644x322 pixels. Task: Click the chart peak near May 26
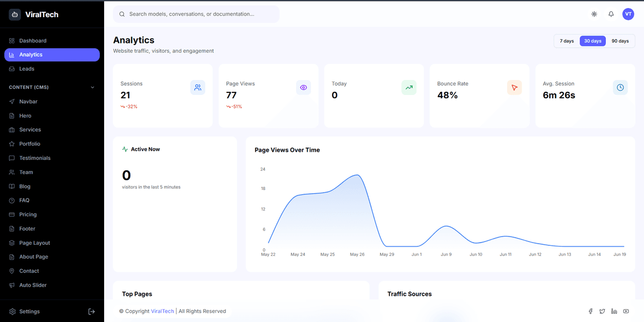pyautogui.click(x=357, y=175)
